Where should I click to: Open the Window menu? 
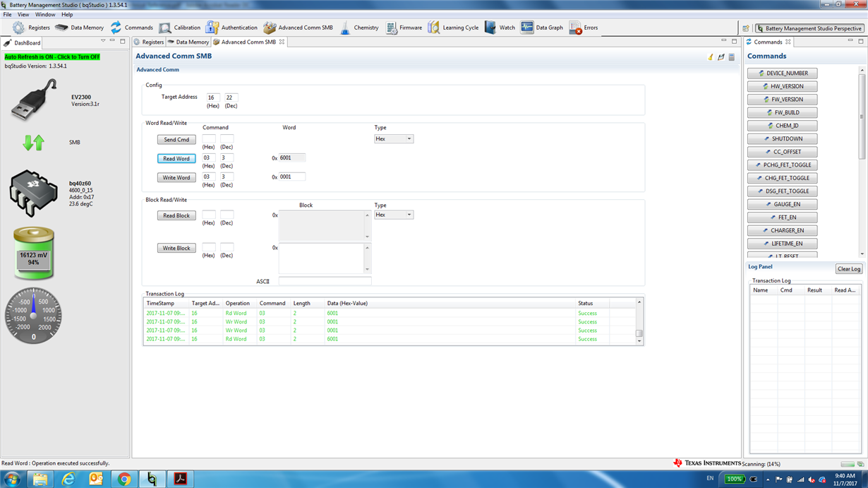click(45, 14)
